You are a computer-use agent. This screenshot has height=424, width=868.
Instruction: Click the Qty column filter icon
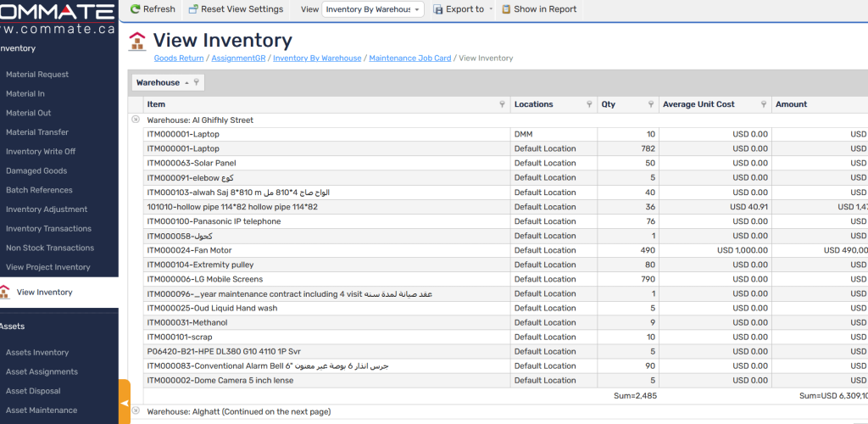click(651, 105)
